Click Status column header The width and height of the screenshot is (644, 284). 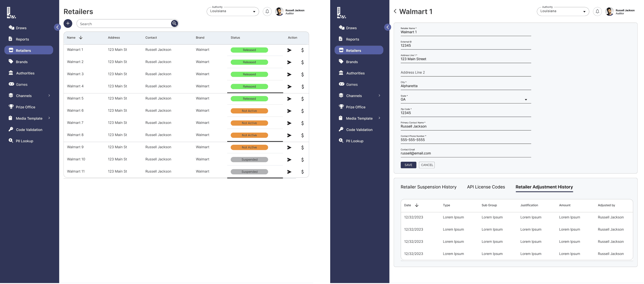(x=235, y=38)
